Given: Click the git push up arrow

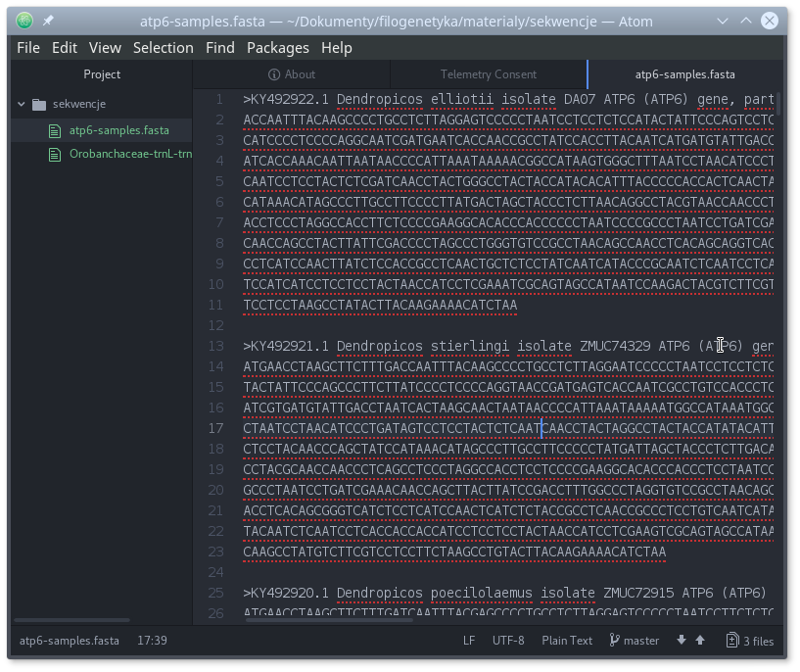Looking at the screenshot, I should 700,641.
